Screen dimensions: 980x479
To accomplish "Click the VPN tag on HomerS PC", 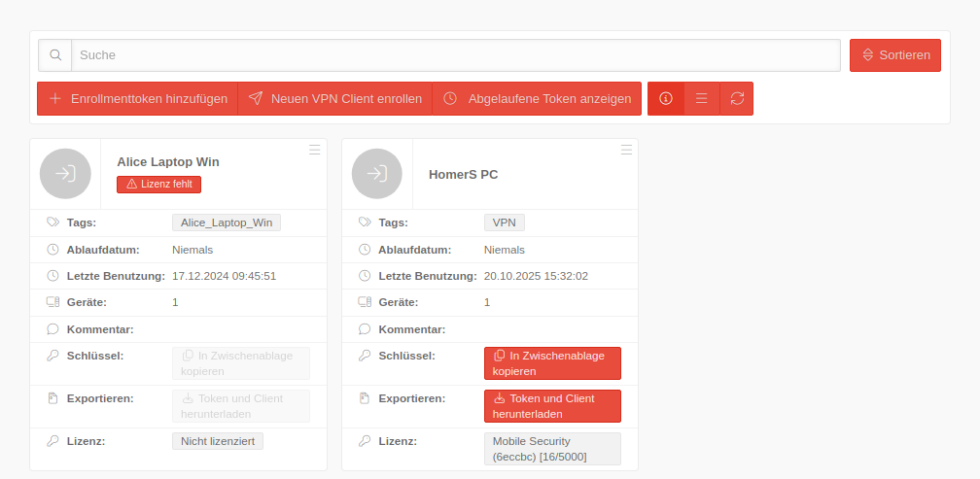I will (504, 222).
